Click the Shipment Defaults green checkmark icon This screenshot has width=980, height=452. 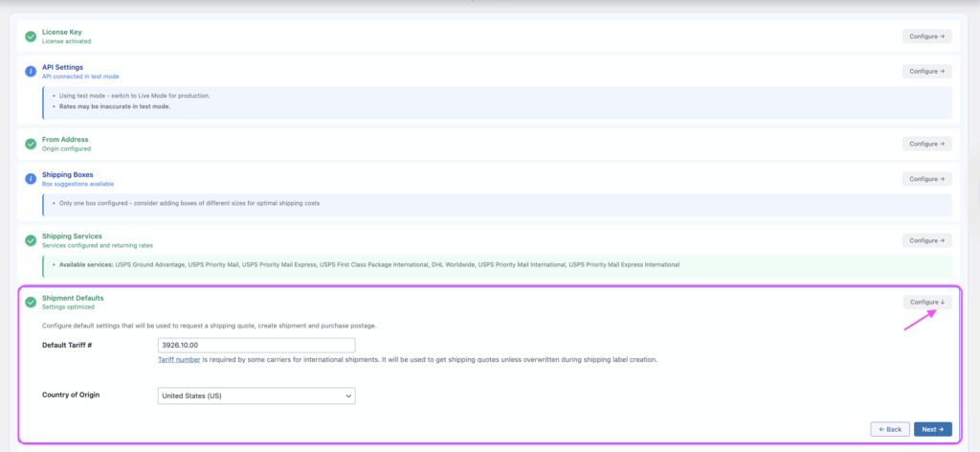(x=31, y=303)
